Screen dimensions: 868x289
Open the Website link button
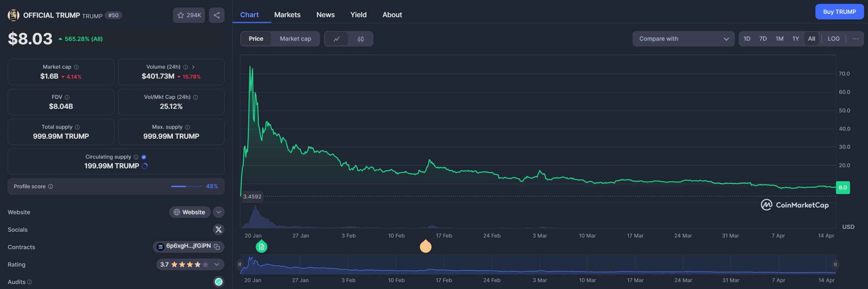click(x=190, y=212)
